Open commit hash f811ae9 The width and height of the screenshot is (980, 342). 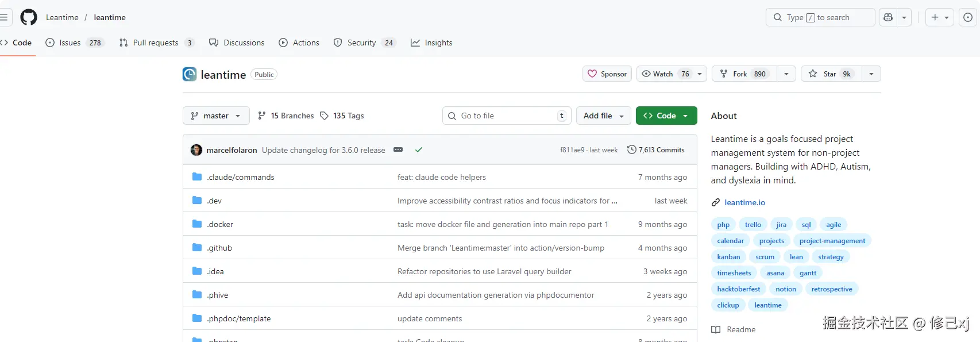[572, 150]
